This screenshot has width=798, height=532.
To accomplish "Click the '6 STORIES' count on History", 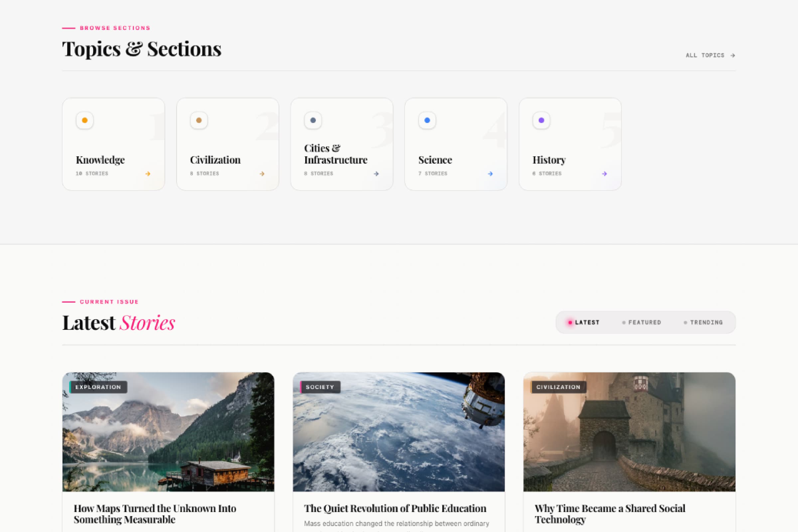I will (x=547, y=173).
